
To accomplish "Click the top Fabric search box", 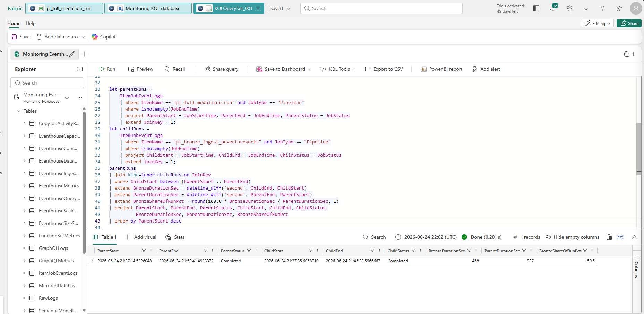I will 381,8.
